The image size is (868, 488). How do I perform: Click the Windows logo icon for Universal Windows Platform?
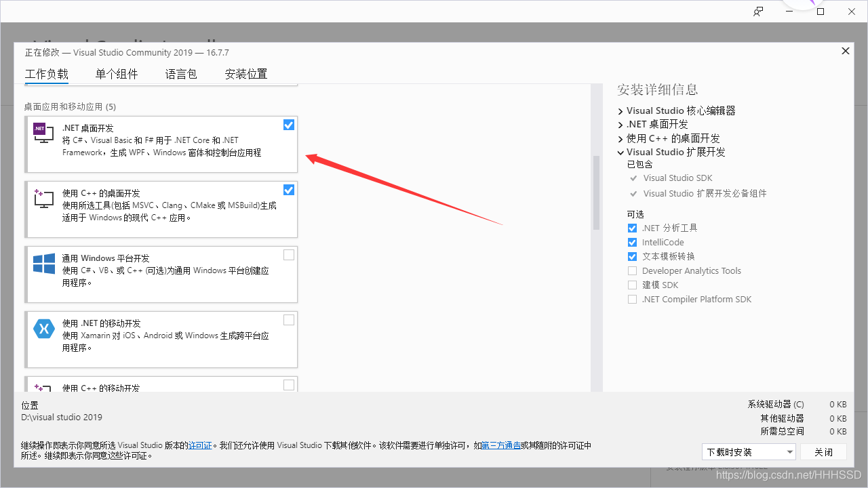43,264
